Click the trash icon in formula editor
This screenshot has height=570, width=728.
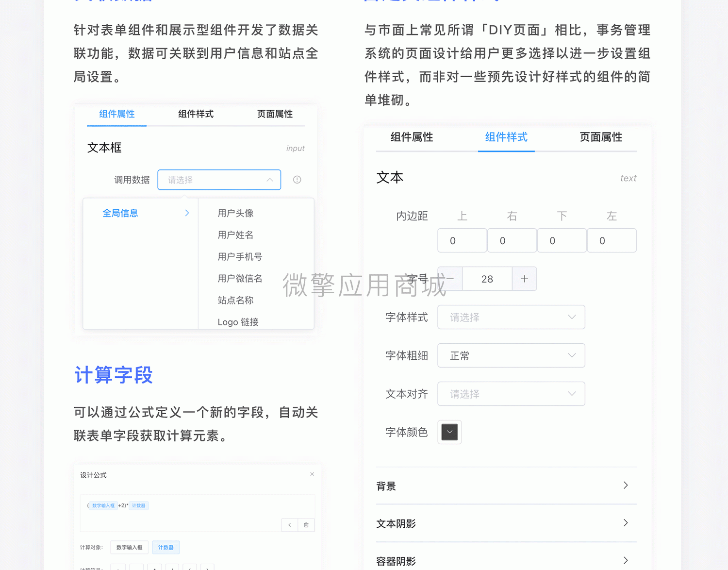click(x=306, y=525)
